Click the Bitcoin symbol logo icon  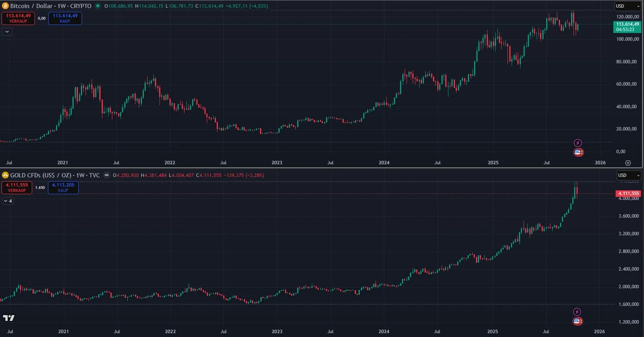pos(5,6)
